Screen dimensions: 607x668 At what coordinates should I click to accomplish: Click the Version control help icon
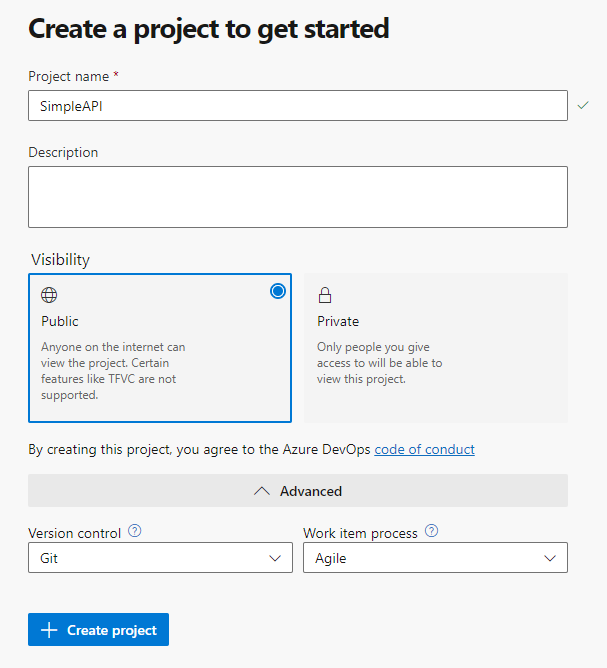point(135,531)
